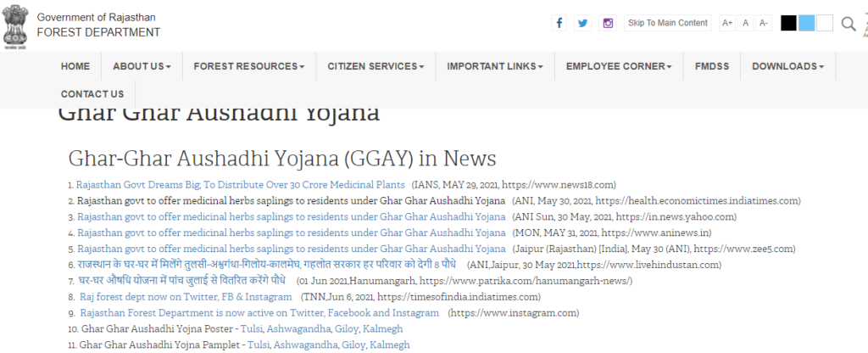Open the Poster Giloy link
868x353 pixels.
click(x=346, y=329)
